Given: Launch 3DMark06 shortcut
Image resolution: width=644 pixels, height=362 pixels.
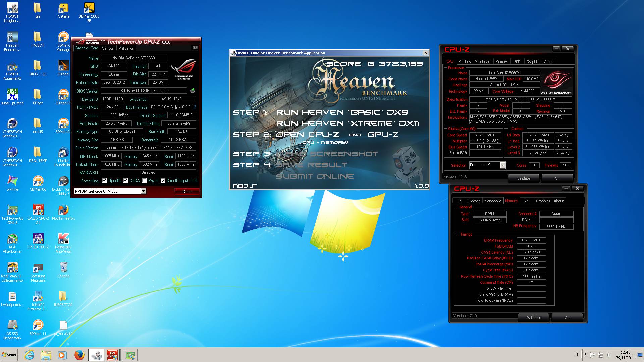Looking at the screenshot, I should (38, 183).
